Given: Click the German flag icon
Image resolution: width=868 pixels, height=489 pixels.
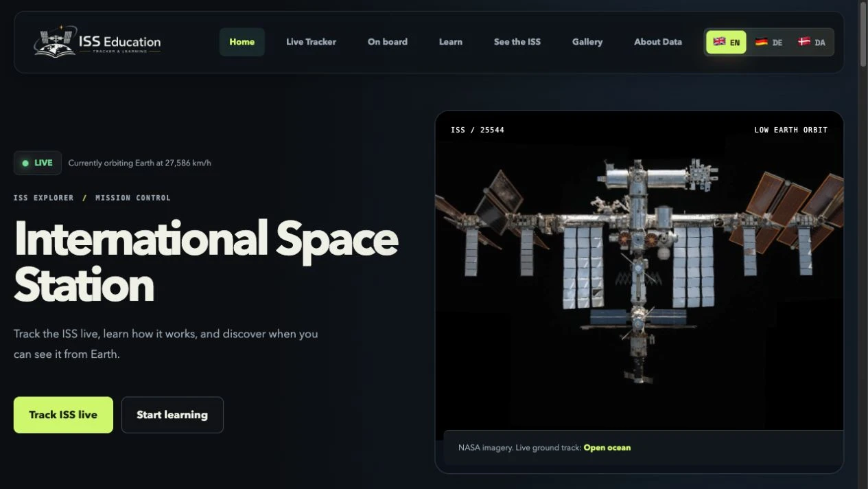Looking at the screenshot, I should (x=761, y=41).
